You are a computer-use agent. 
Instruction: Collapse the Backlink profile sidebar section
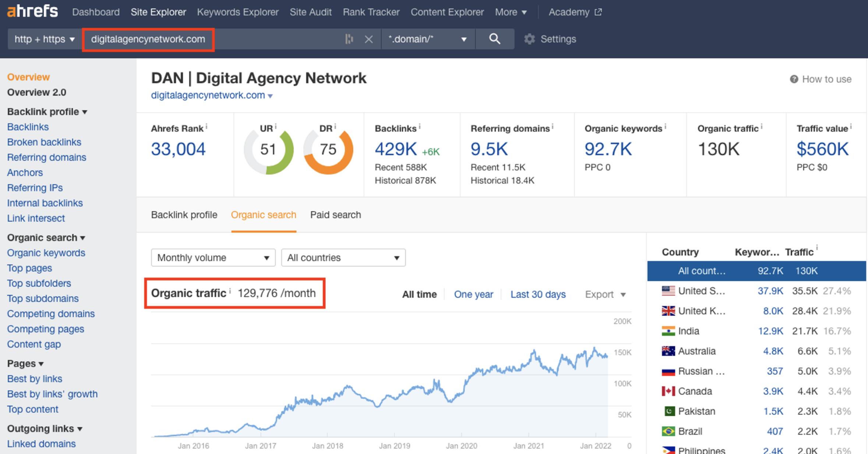[x=47, y=111]
